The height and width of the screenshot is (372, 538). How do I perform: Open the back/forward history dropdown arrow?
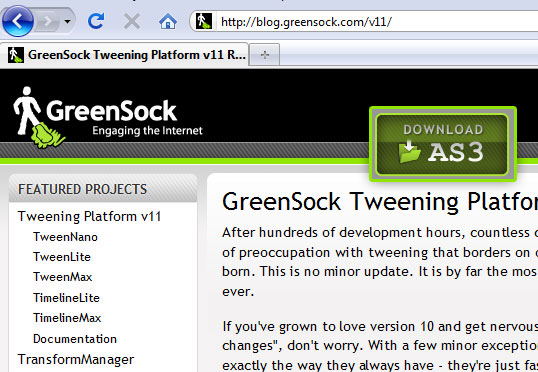click(x=68, y=22)
